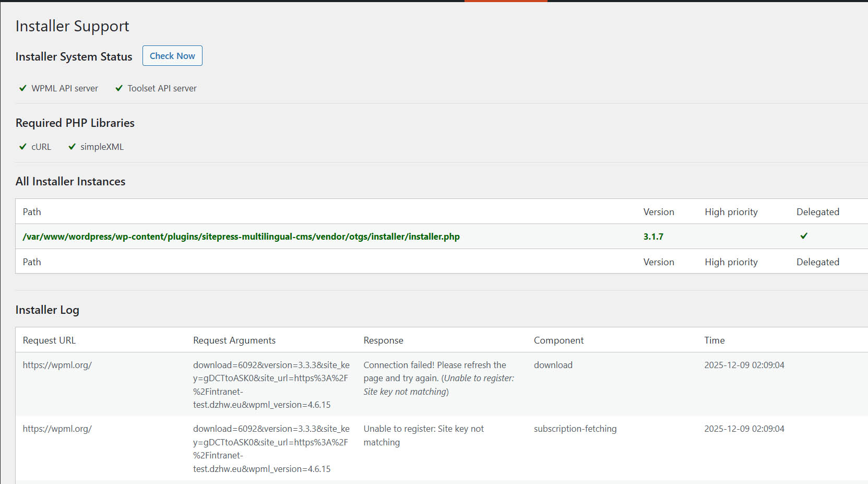Click the Check Now button
The width and height of the screenshot is (868, 484).
pyautogui.click(x=172, y=56)
